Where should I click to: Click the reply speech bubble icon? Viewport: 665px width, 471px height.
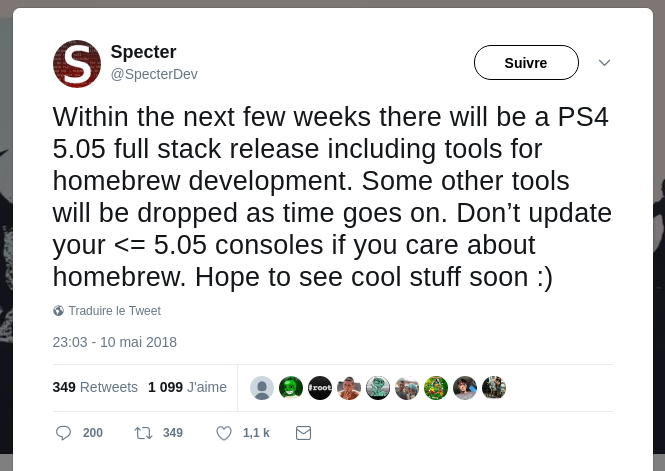click(x=63, y=433)
